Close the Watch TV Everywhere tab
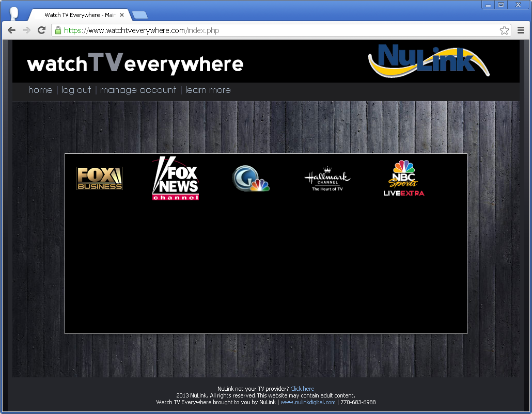532x414 pixels. pyautogui.click(x=122, y=15)
